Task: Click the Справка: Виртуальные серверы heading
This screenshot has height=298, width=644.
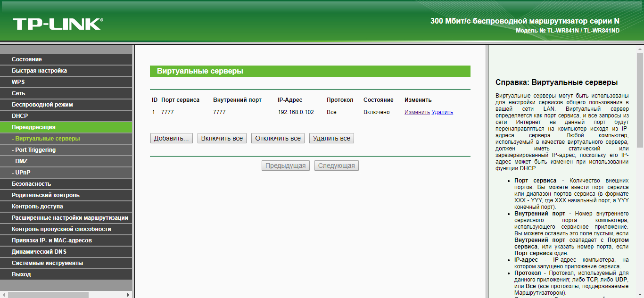Action: pos(556,82)
